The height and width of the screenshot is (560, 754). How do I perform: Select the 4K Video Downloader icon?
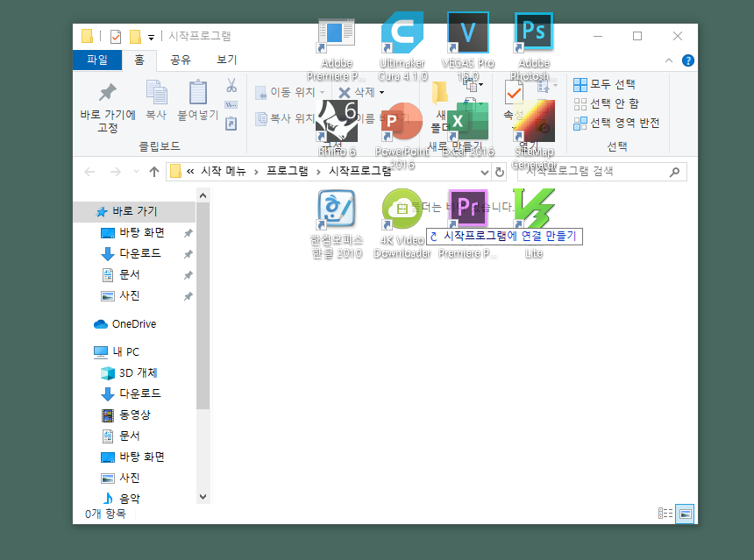click(402, 209)
